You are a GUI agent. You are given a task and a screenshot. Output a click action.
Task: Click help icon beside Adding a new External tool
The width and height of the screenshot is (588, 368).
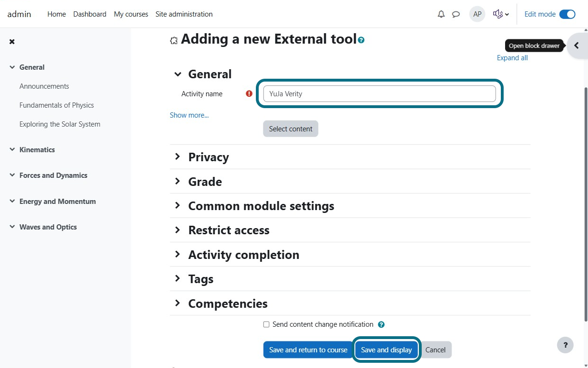tap(362, 40)
